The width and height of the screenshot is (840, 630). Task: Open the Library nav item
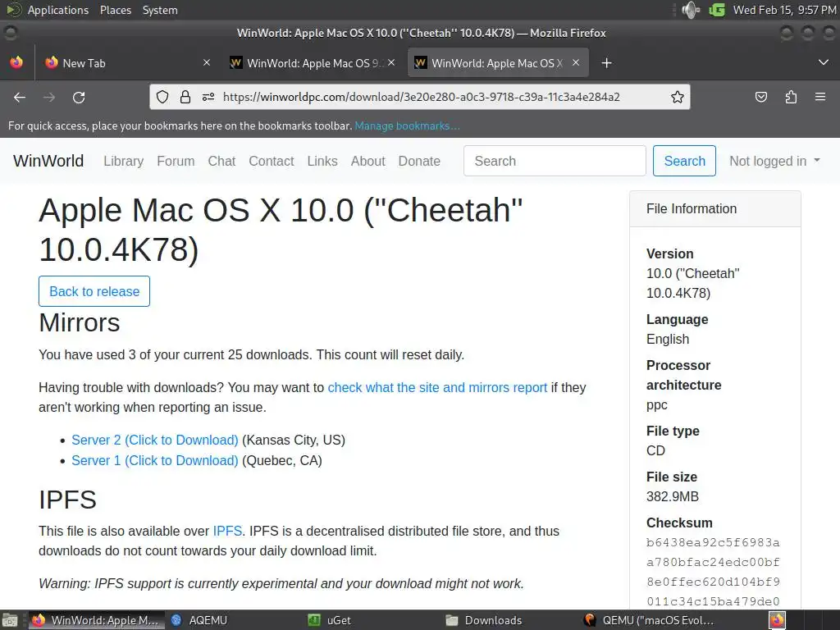(123, 161)
